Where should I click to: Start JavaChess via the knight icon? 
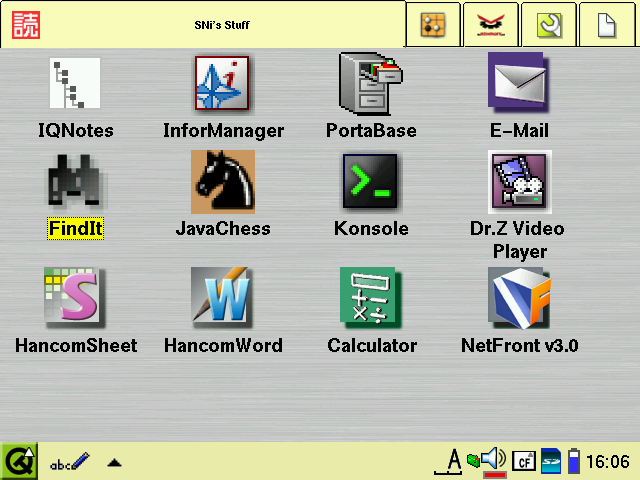coord(223,182)
